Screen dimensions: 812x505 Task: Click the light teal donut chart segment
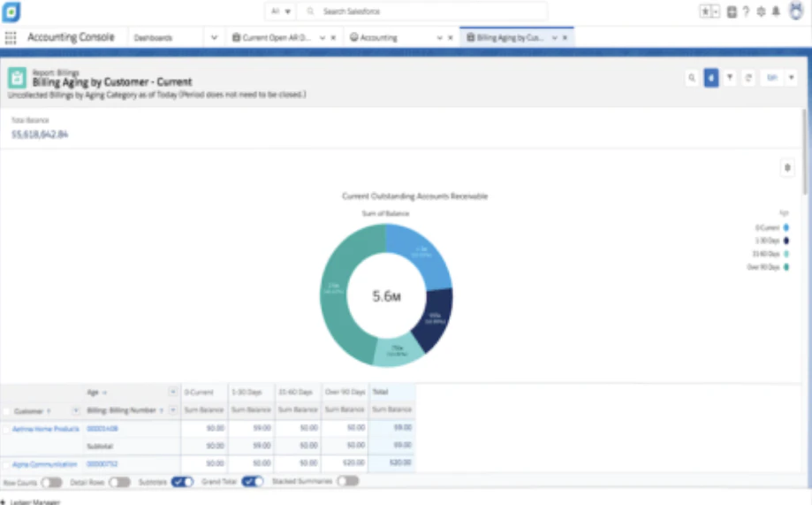[x=398, y=350]
